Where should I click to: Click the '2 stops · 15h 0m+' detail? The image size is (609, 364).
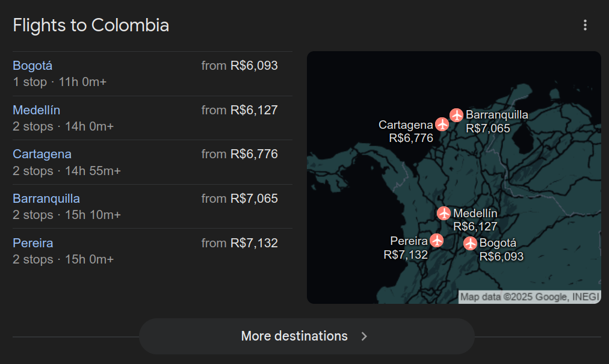click(x=63, y=259)
